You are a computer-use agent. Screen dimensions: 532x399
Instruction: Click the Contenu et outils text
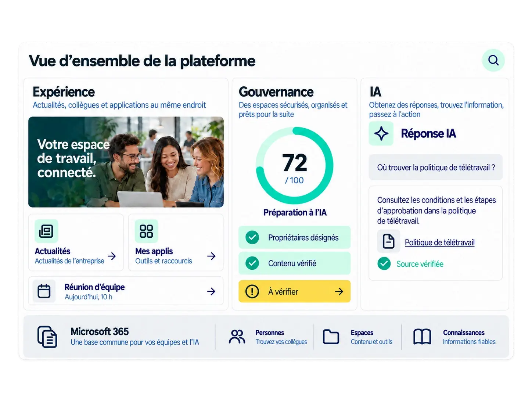tap(371, 342)
